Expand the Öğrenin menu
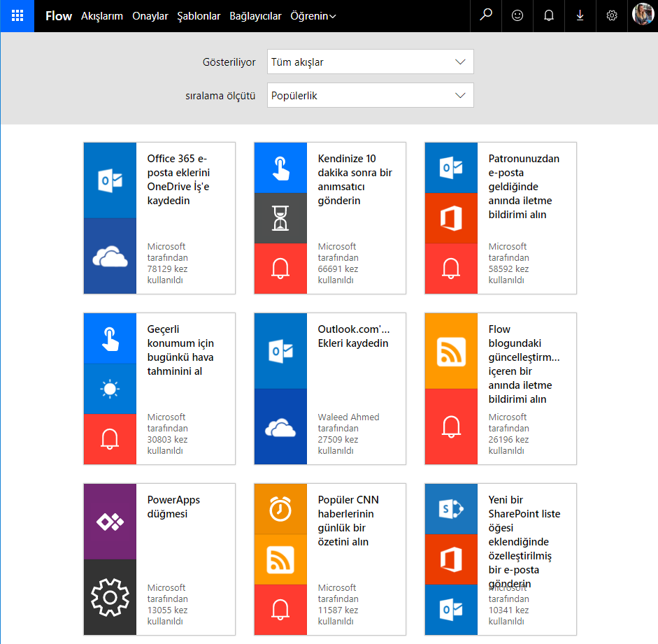Image resolution: width=658 pixels, height=644 pixels. (313, 16)
